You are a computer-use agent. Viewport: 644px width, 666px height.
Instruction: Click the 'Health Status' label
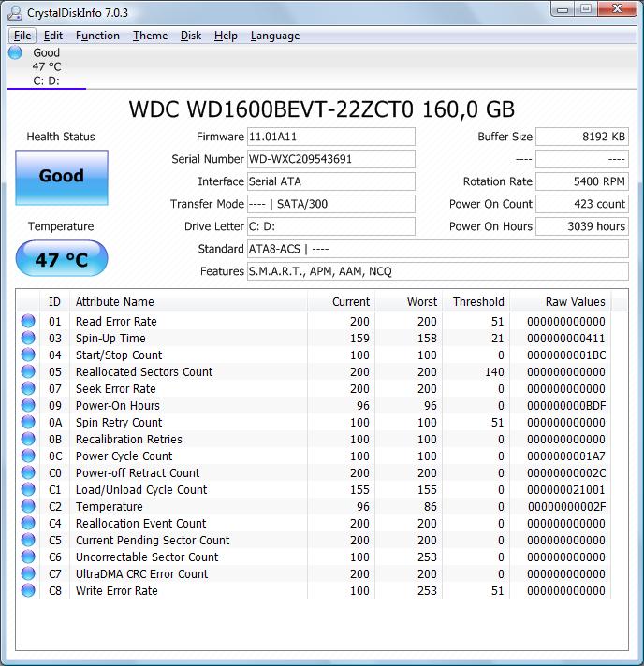[61, 137]
